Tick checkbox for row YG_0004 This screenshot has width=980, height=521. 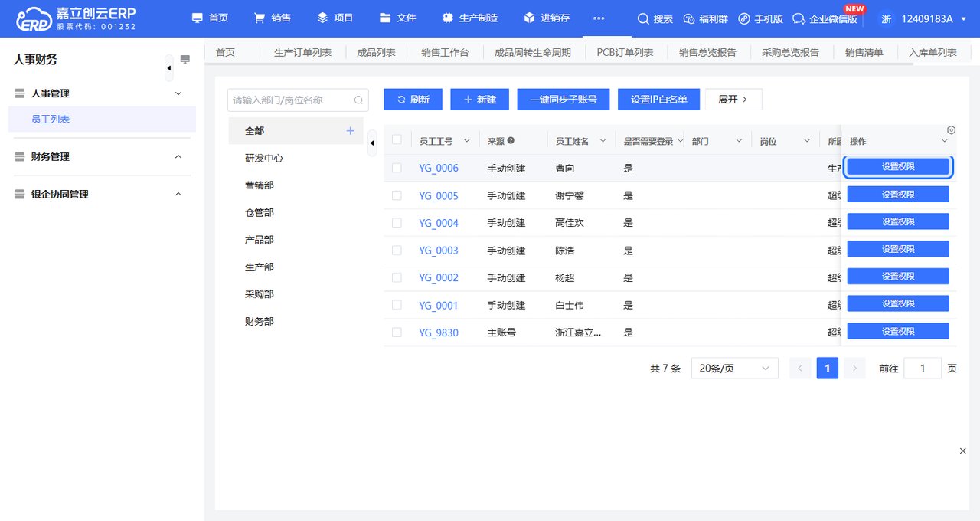click(x=397, y=223)
